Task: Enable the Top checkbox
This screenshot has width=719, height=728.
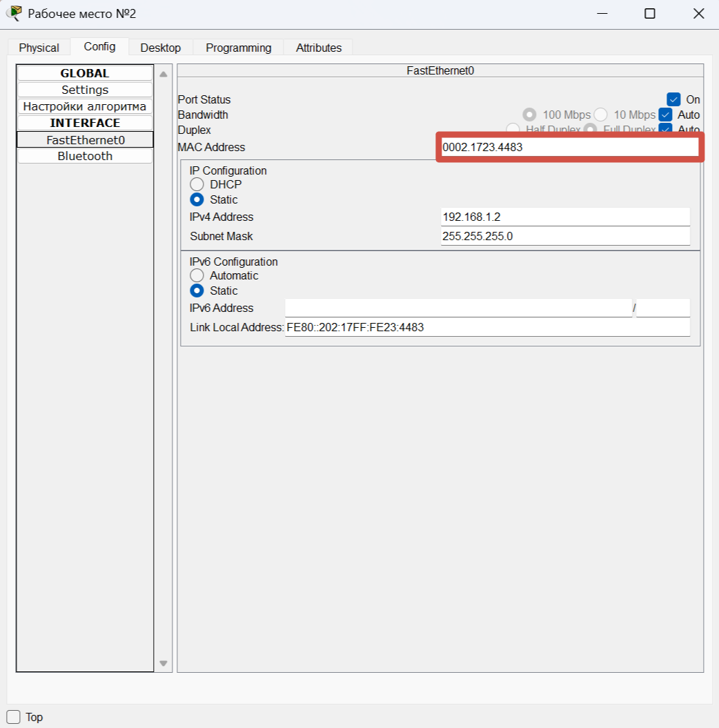Action: pyautogui.click(x=14, y=717)
